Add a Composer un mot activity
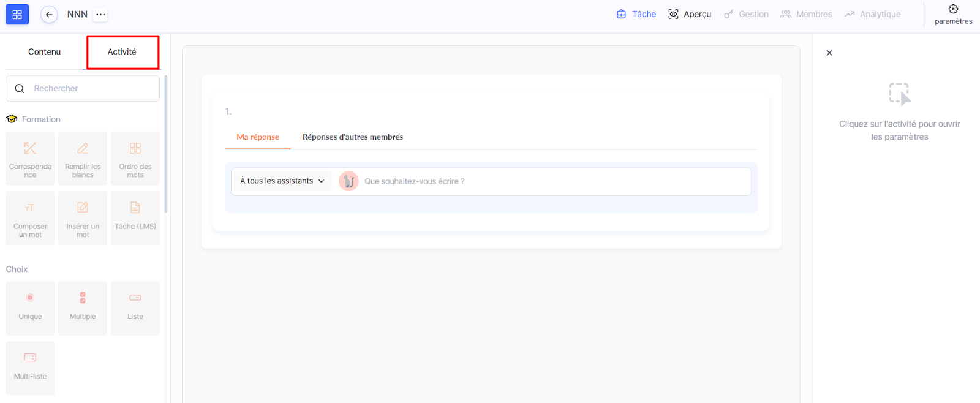This screenshot has width=980, height=403. [30, 218]
